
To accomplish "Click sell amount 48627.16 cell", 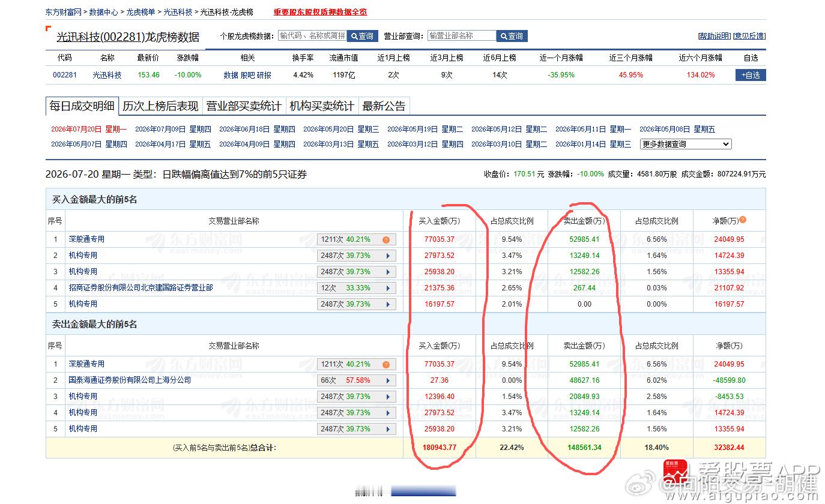I will (x=584, y=380).
